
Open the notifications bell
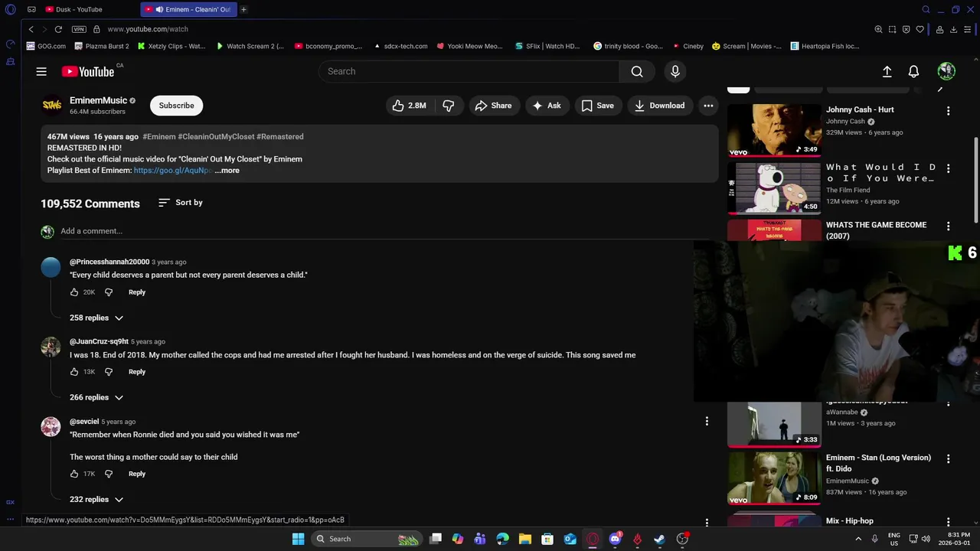(x=913, y=71)
